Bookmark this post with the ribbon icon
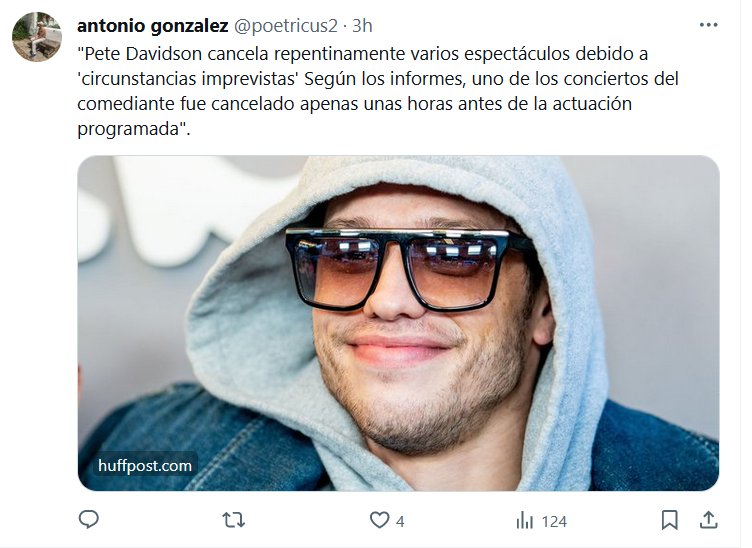Image resolution: width=752 pixels, height=548 pixels. (670, 520)
